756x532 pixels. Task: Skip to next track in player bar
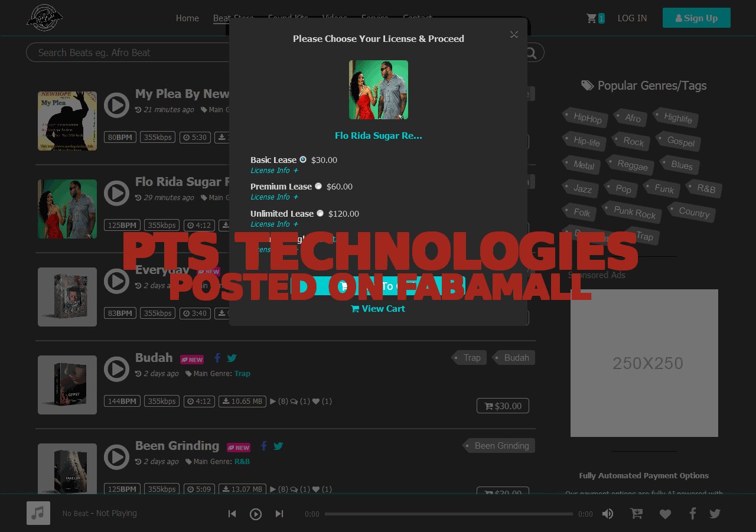tap(279, 514)
